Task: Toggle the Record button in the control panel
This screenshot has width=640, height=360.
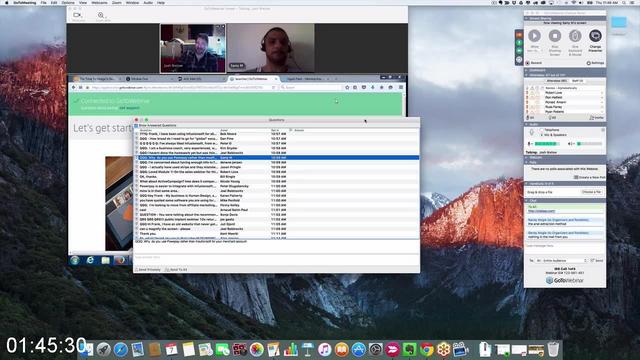Action: pyautogui.click(x=534, y=63)
